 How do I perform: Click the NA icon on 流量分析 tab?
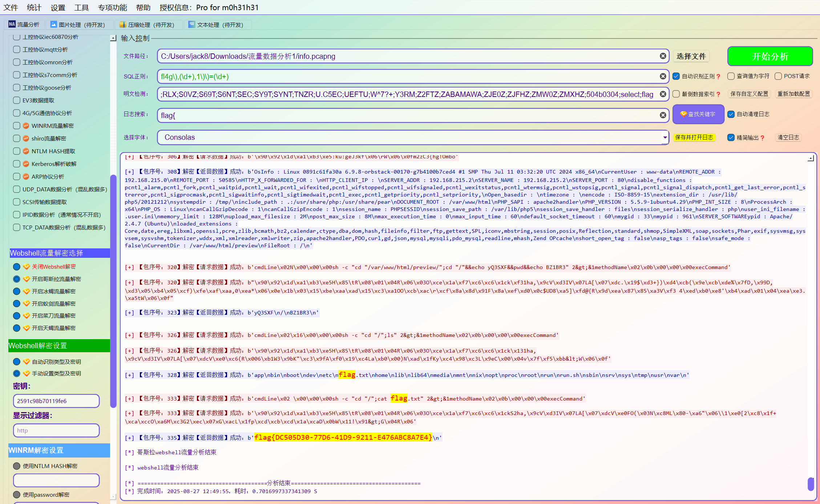pyautogui.click(x=12, y=24)
